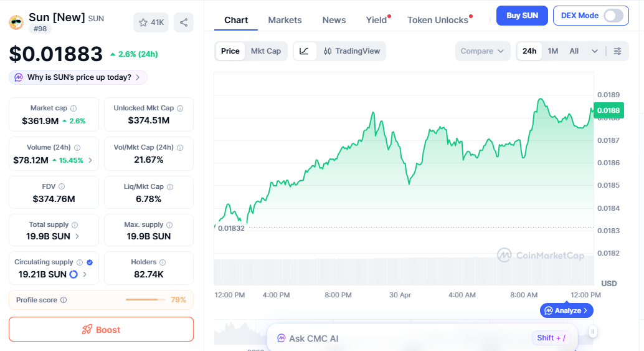Click the SUN price chart area
This screenshot has height=351, width=644.
point(404,179)
